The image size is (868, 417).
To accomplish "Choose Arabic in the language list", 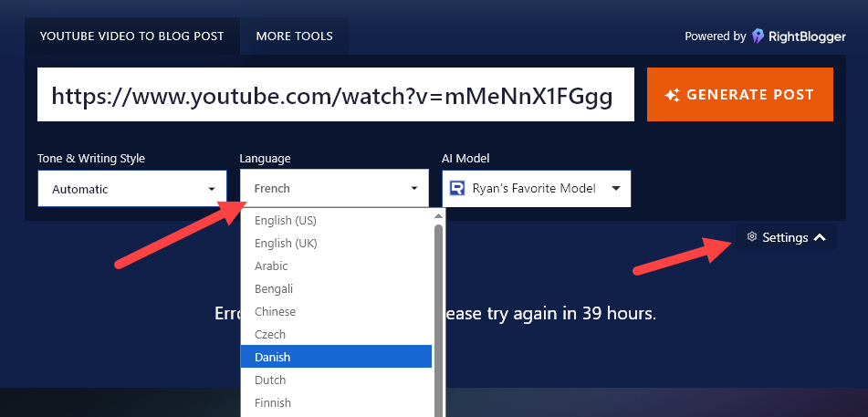I will [x=336, y=266].
